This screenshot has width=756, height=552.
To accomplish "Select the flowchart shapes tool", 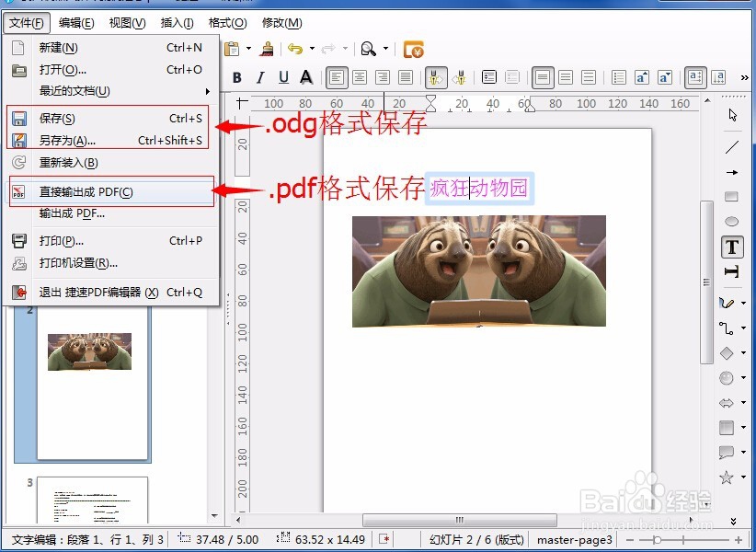I will coord(727,428).
